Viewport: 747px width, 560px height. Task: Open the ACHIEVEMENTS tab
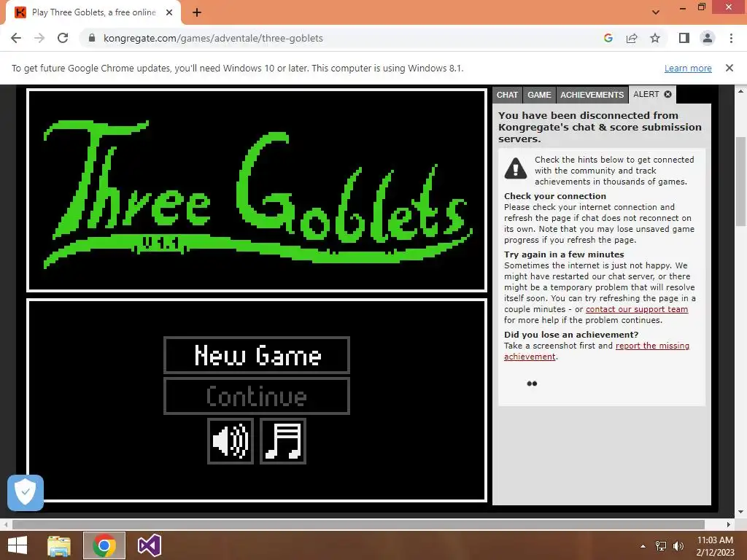coord(592,95)
